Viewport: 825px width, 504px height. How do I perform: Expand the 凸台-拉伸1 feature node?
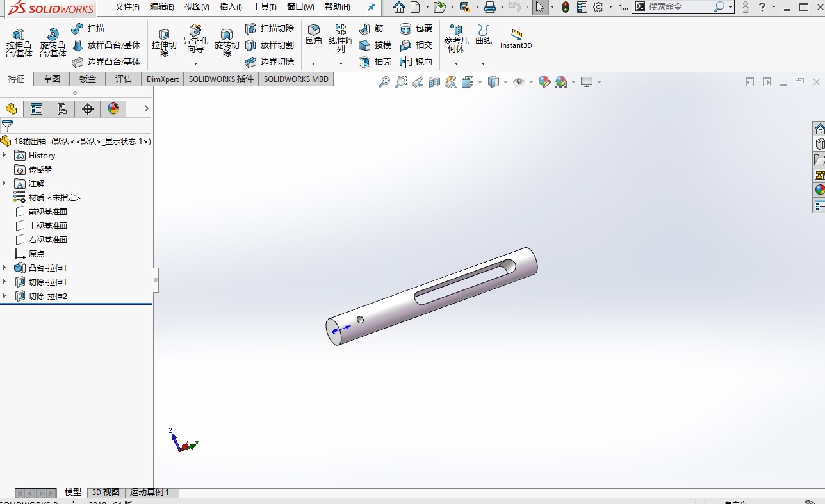click(x=4, y=268)
